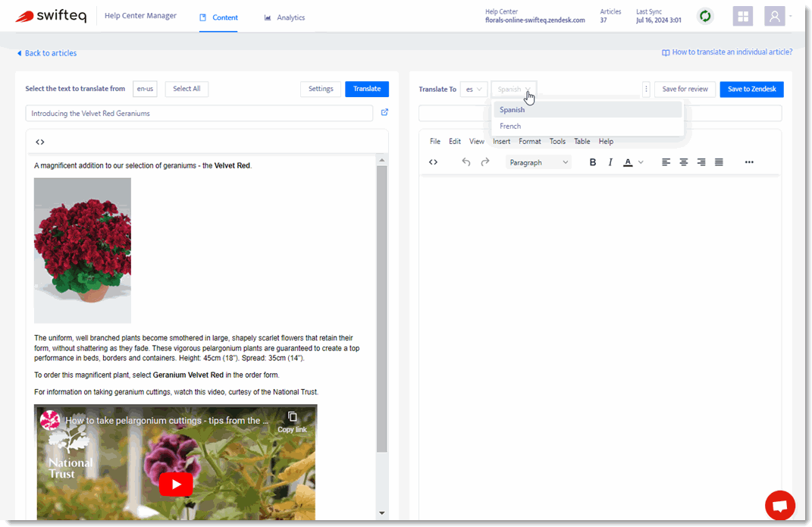This screenshot has width=812, height=527.
Task: Switch to the Analytics tab
Action: tap(284, 17)
